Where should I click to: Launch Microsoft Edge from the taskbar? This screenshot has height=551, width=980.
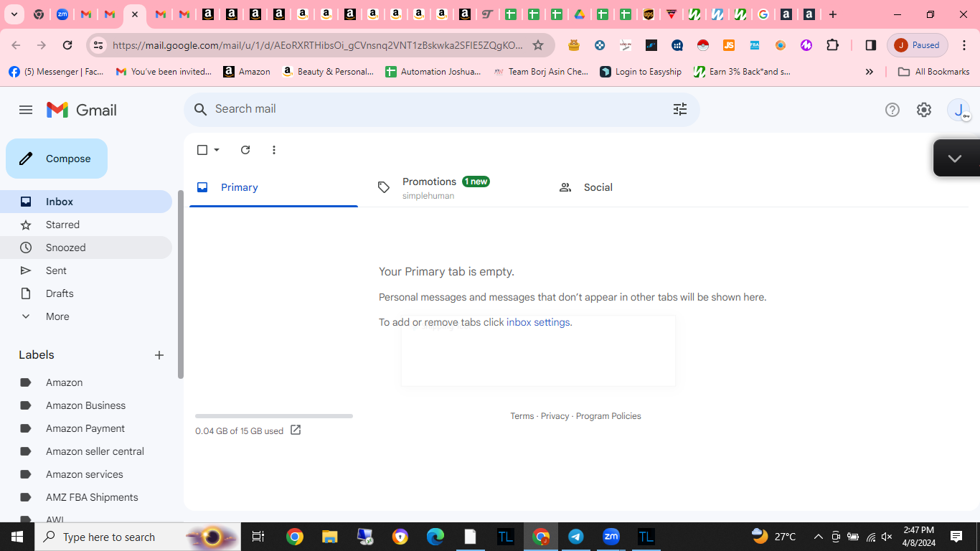tap(435, 537)
